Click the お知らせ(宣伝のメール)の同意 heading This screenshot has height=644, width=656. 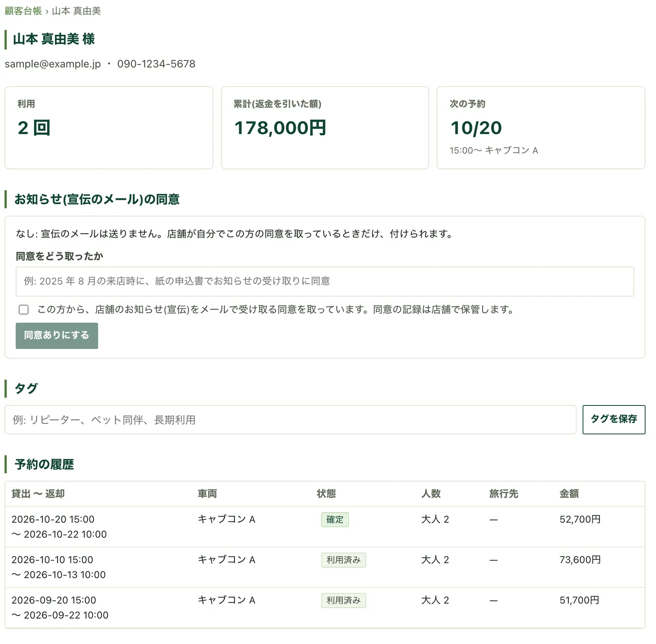point(97,199)
